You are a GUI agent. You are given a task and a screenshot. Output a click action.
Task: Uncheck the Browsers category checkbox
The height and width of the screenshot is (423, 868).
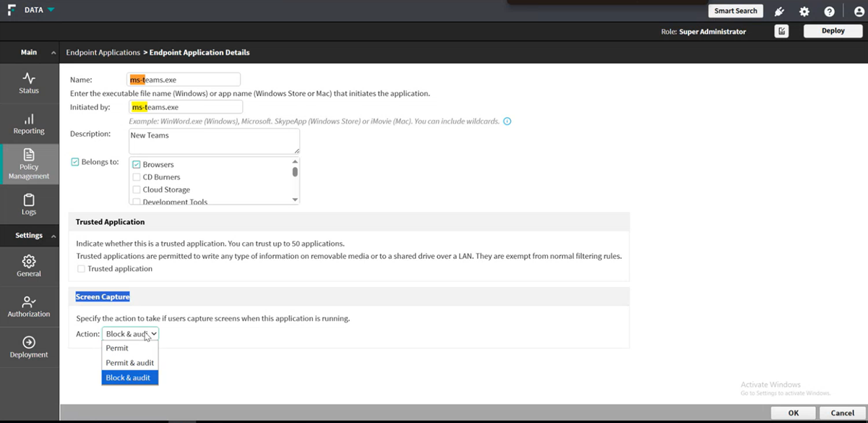coord(137,165)
